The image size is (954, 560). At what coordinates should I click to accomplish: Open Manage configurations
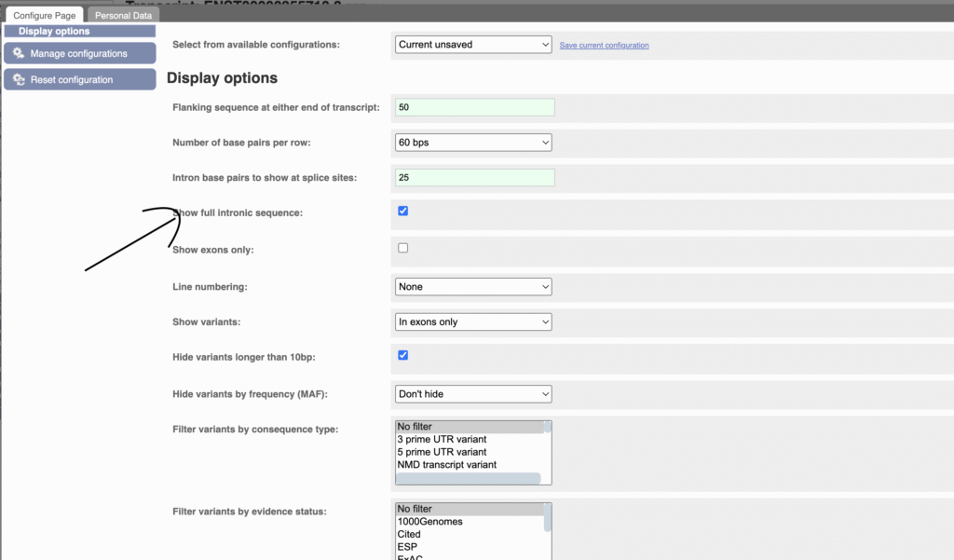[x=80, y=53]
